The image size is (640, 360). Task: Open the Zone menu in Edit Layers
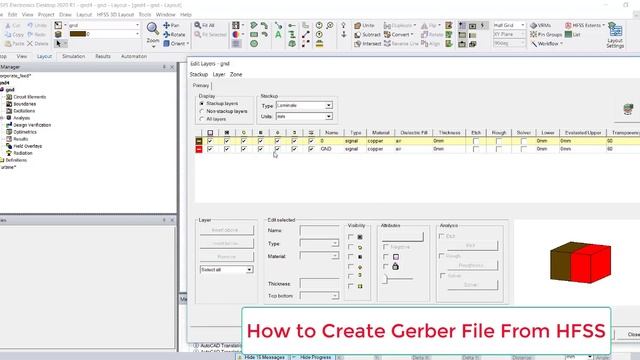click(x=236, y=75)
